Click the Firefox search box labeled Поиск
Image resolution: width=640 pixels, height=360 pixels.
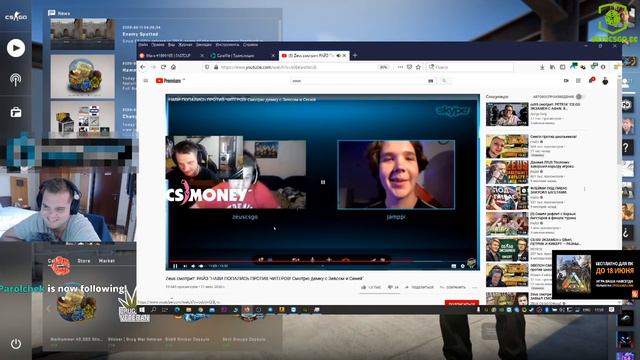tap(470, 67)
